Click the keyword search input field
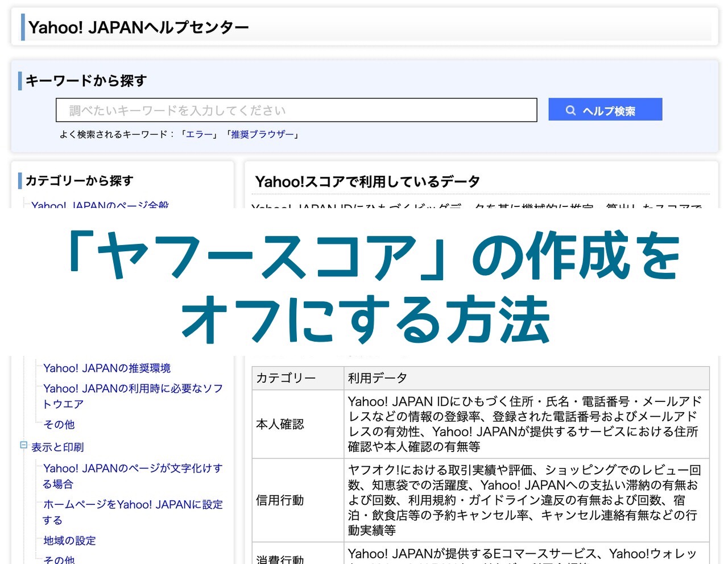728x564 pixels. tap(296, 110)
